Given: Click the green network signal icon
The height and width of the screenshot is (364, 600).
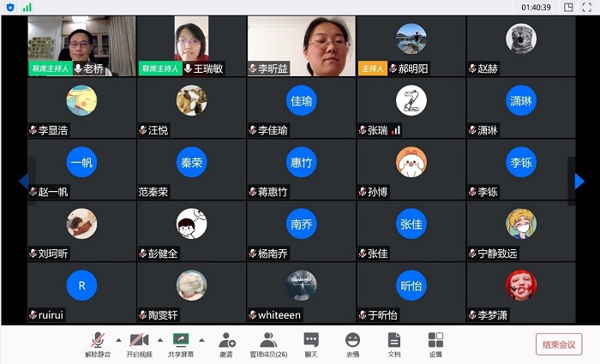Looking at the screenshot, I should pos(27,7).
